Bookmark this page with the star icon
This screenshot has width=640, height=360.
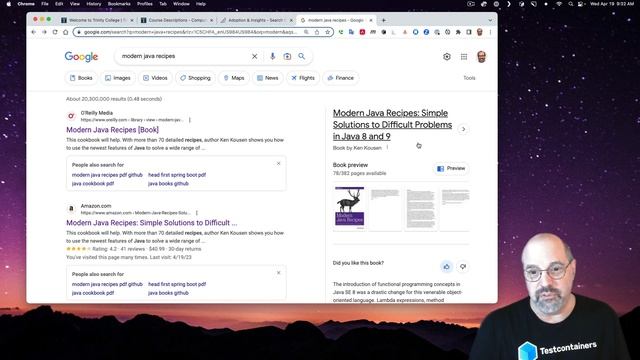pos(327,32)
